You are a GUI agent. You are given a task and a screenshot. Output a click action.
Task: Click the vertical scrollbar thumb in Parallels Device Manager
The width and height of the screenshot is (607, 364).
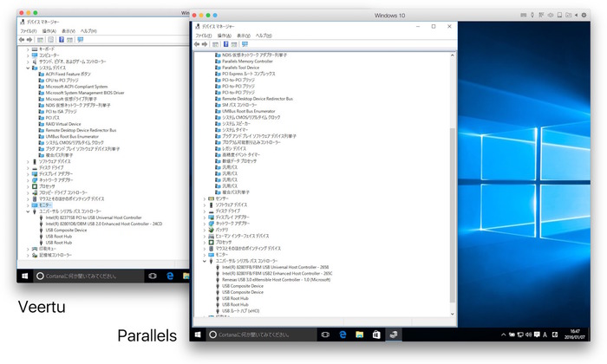click(x=452, y=215)
